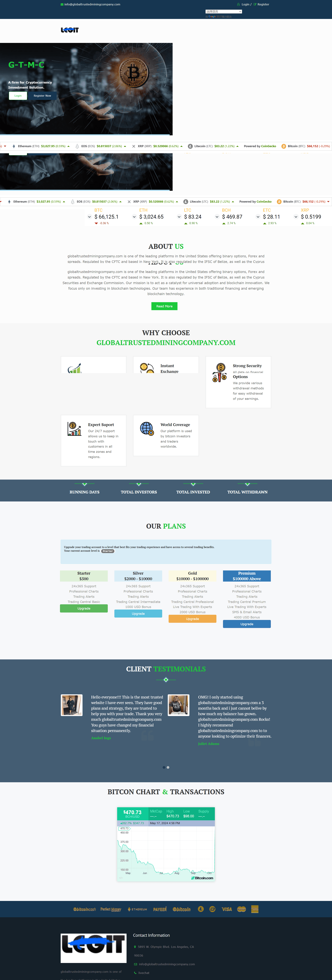Click the Litecoin coin payment icon
Viewport: 332px width, 980px height.
(201, 909)
